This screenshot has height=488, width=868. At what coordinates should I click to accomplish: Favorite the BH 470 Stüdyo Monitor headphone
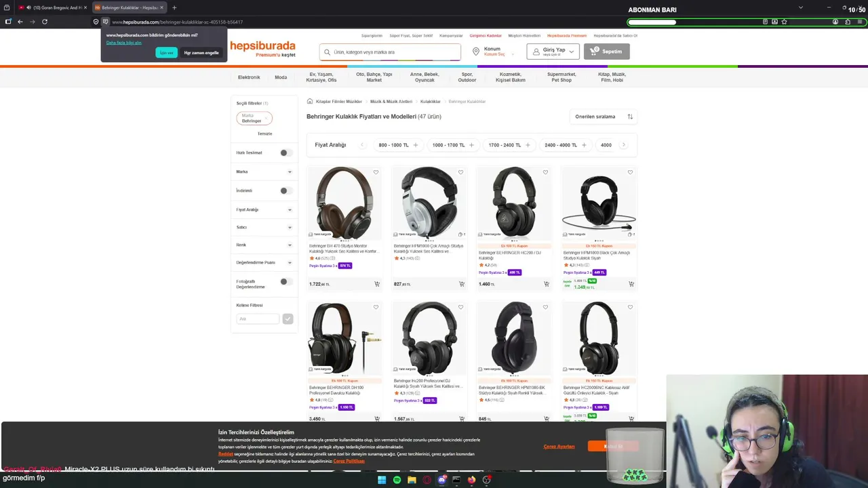(x=376, y=172)
